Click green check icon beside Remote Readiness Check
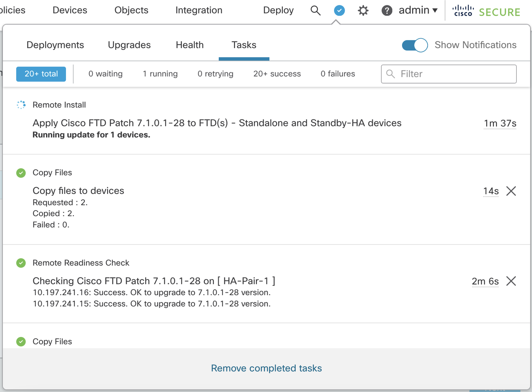This screenshot has width=532, height=392. click(x=21, y=263)
